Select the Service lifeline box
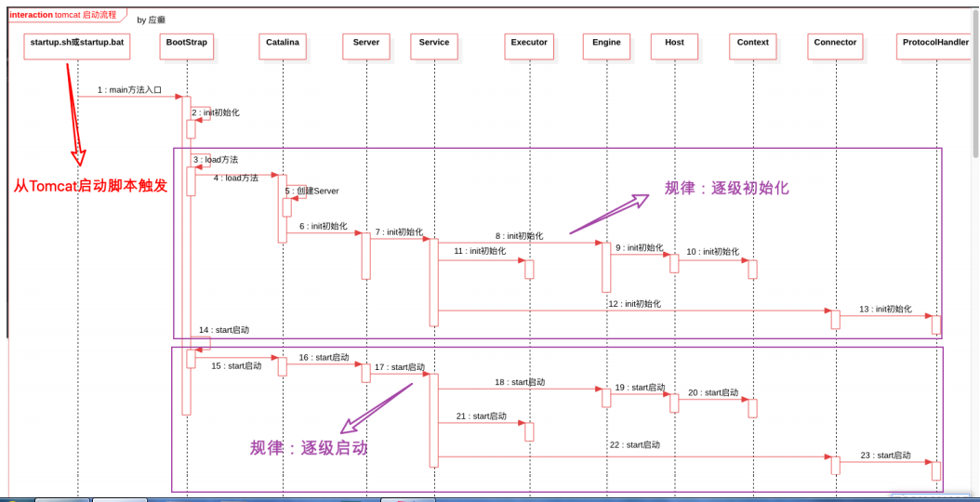This screenshot has height=502, width=980. [434, 46]
